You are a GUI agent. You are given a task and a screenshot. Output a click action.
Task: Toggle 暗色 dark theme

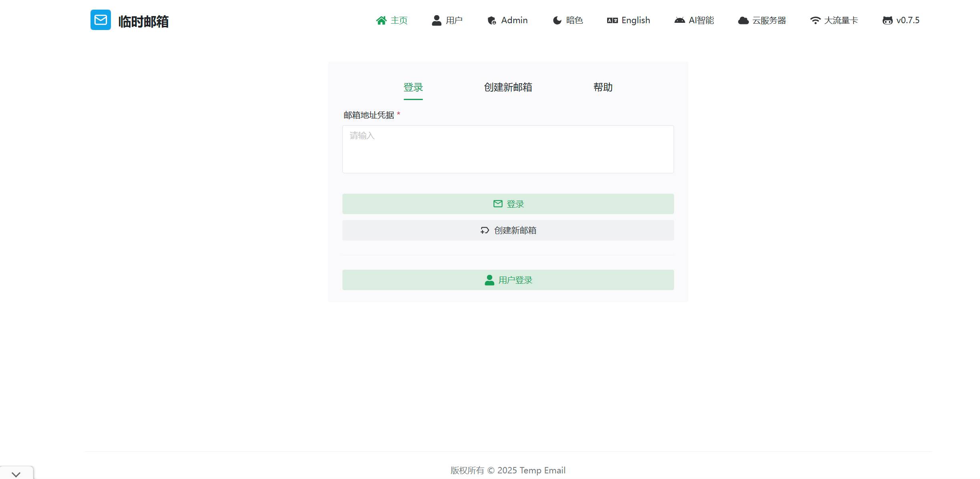(568, 20)
